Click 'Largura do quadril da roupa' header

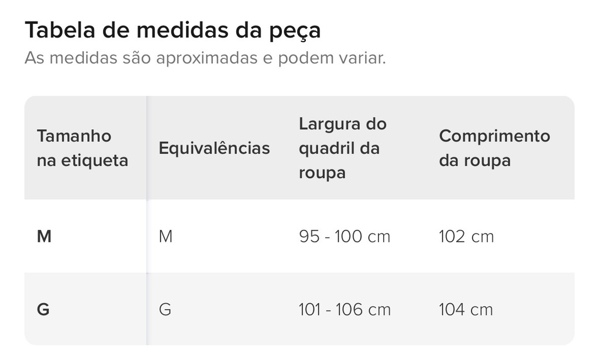click(x=343, y=148)
